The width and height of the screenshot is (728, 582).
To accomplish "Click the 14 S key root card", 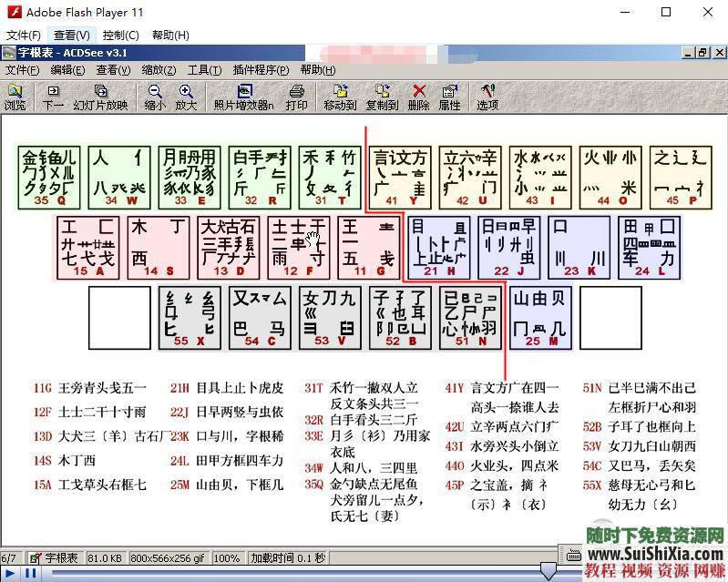I will click(159, 248).
